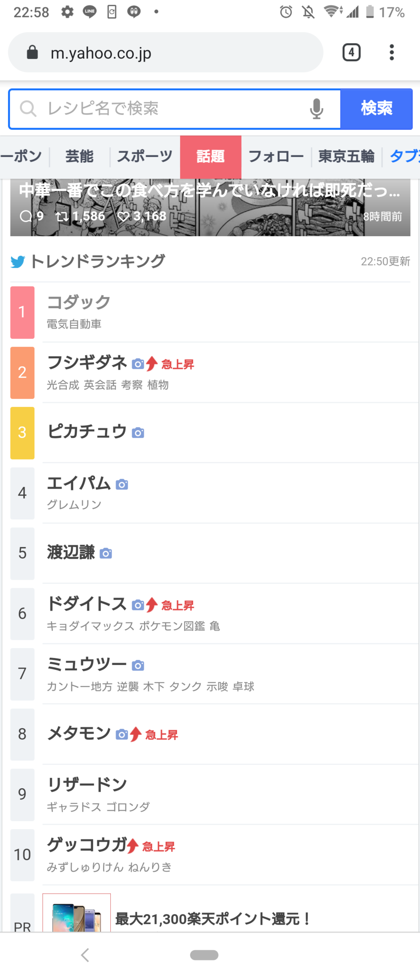Tap the voice search microphone icon

pos(316,109)
